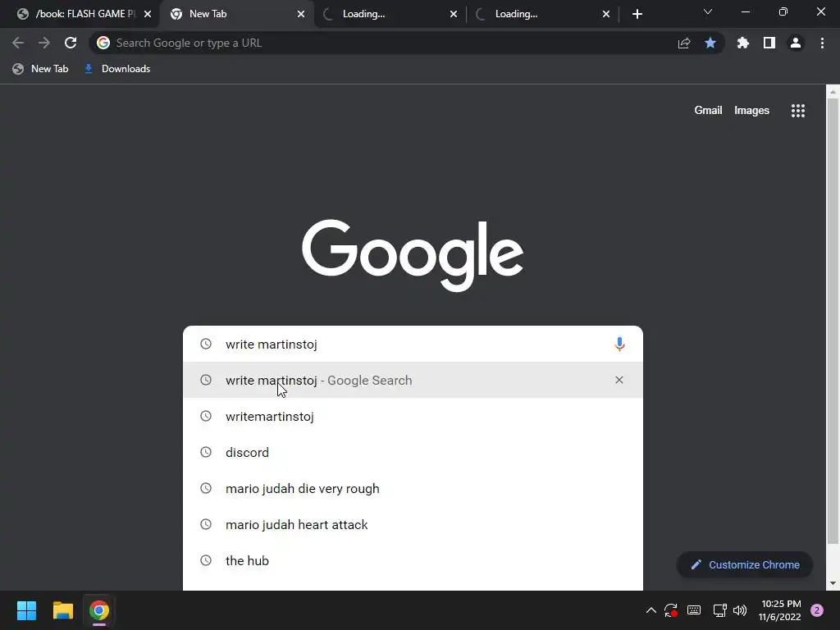Open the New Tab bookmark
Image resolution: width=840 pixels, height=630 pixels.
41,69
